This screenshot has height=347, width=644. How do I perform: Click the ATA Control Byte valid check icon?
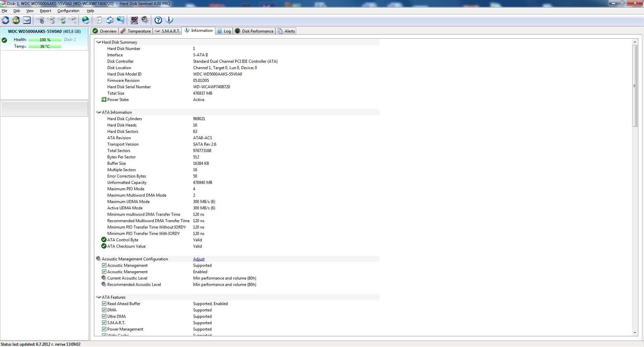point(104,240)
